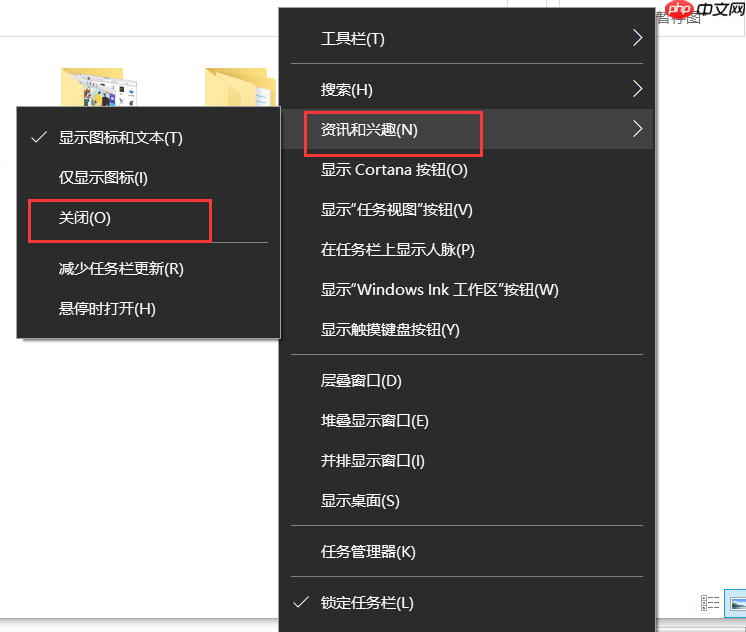Toggle 显示 Cortana 按钮(O)
The width and height of the screenshot is (746, 632).
coord(466,169)
